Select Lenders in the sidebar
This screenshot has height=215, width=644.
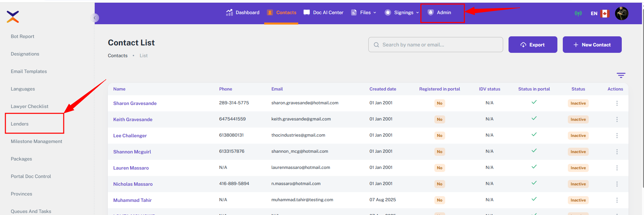click(x=20, y=124)
